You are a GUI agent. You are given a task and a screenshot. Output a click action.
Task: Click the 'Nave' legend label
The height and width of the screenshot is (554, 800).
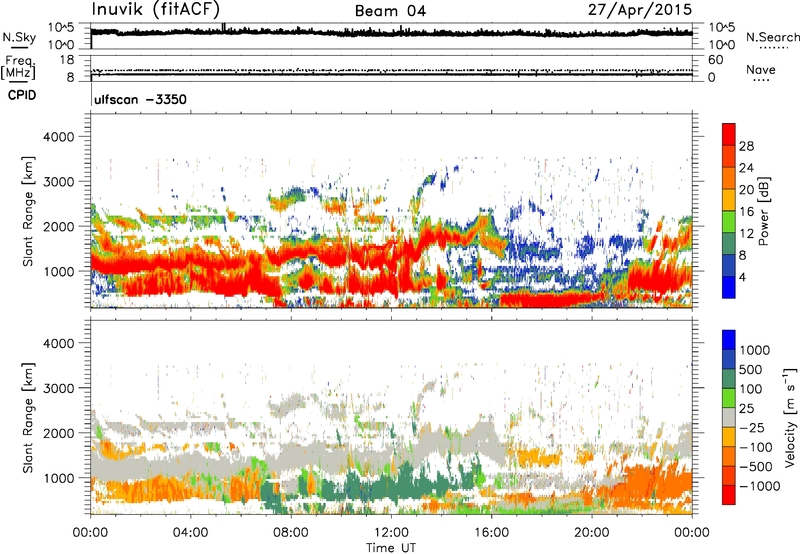[761, 69]
